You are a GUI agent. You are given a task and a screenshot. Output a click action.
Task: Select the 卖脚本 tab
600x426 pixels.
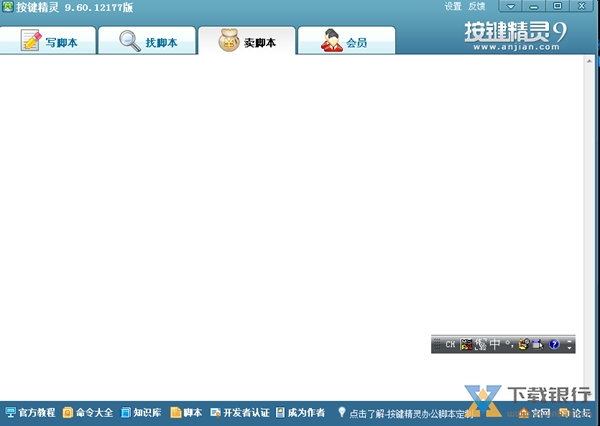tap(247, 40)
